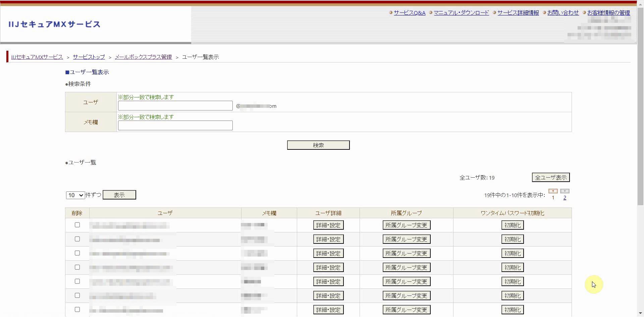Screen dimensions: 644x317
Task: Click 初期化 in the fifth user row
Action: tap(513, 281)
